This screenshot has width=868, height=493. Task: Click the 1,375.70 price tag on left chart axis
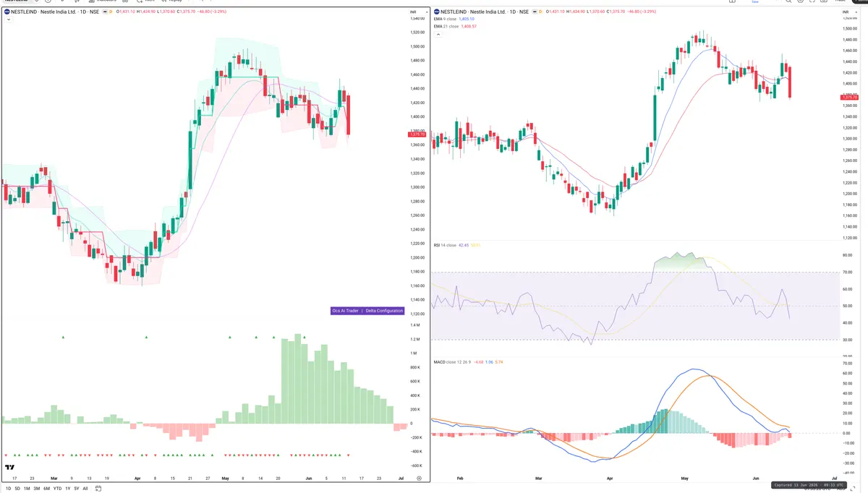click(x=416, y=134)
